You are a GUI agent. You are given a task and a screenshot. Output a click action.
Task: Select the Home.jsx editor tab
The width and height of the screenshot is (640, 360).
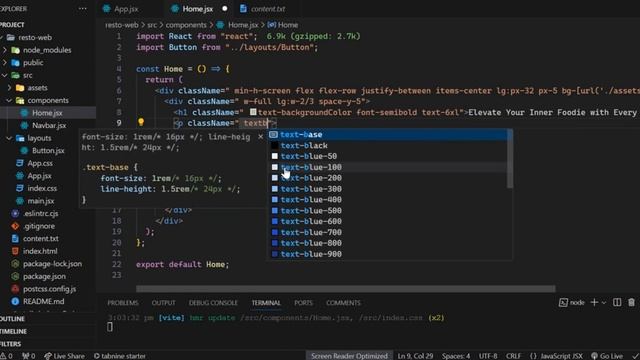(x=198, y=9)
